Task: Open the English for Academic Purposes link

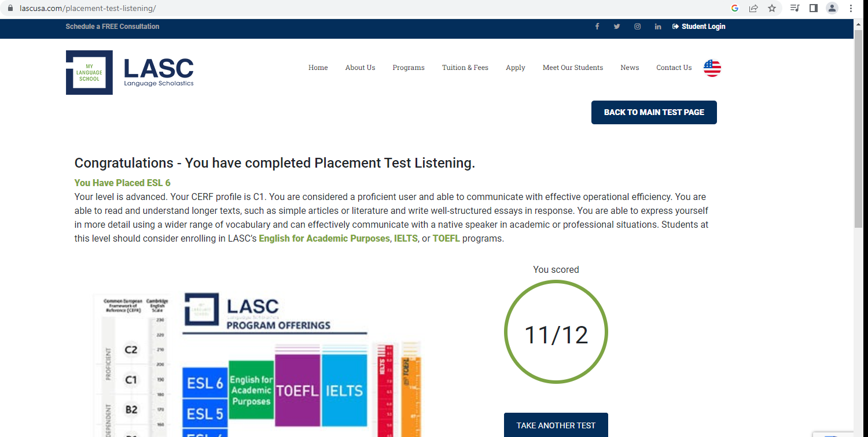Action: coord(325,238)
